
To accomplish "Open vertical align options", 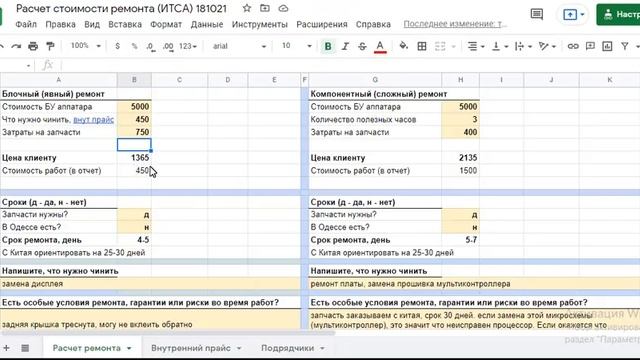I will click(500, 46).
